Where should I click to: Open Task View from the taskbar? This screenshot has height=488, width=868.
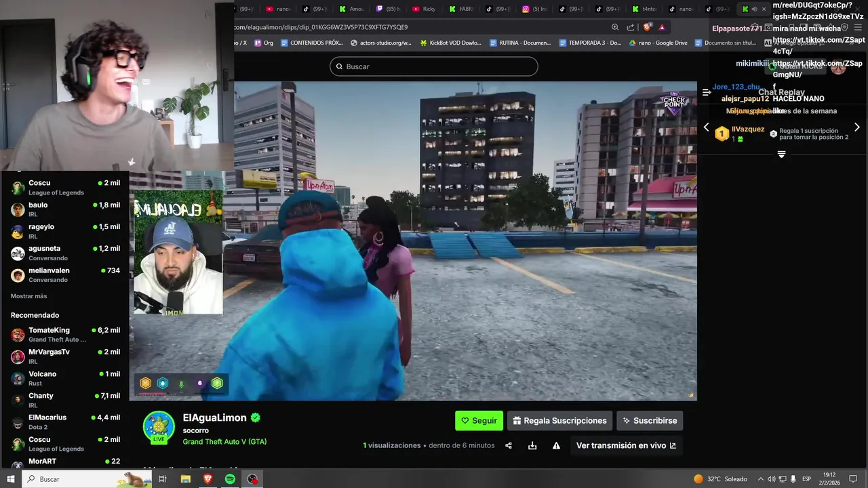163,479
